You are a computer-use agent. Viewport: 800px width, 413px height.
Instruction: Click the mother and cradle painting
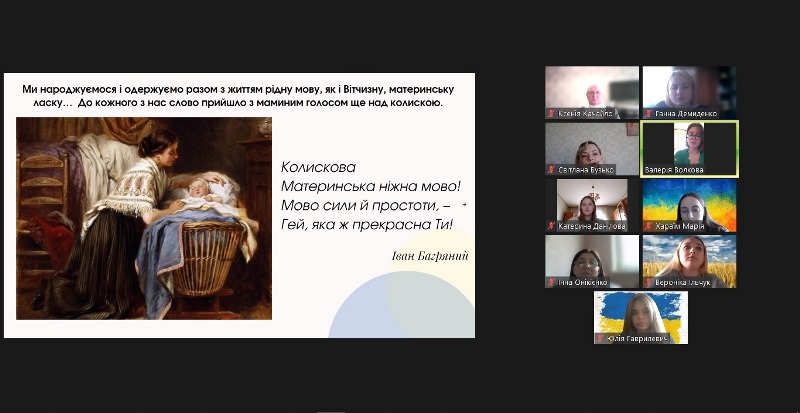pos(144,218)
